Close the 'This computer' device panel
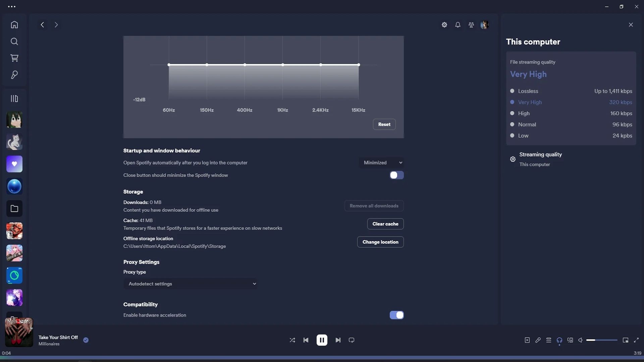The image size is (644, 362). [x=631, y=24]
